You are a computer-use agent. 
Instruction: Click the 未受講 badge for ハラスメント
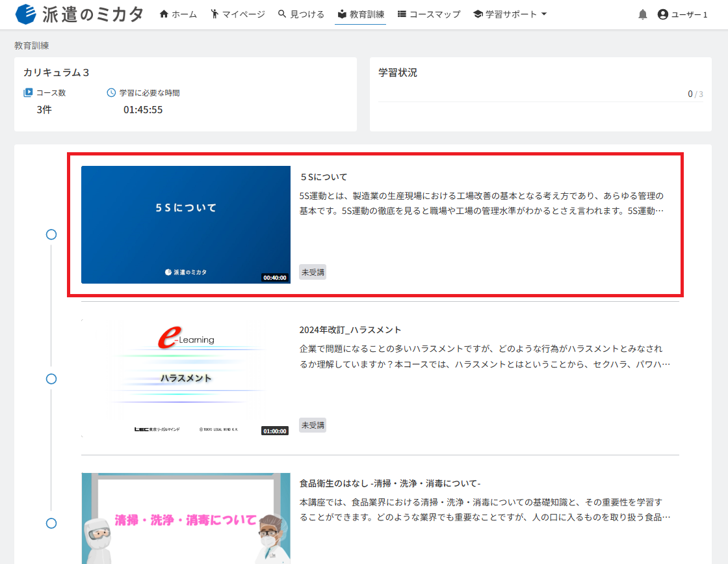313,425
